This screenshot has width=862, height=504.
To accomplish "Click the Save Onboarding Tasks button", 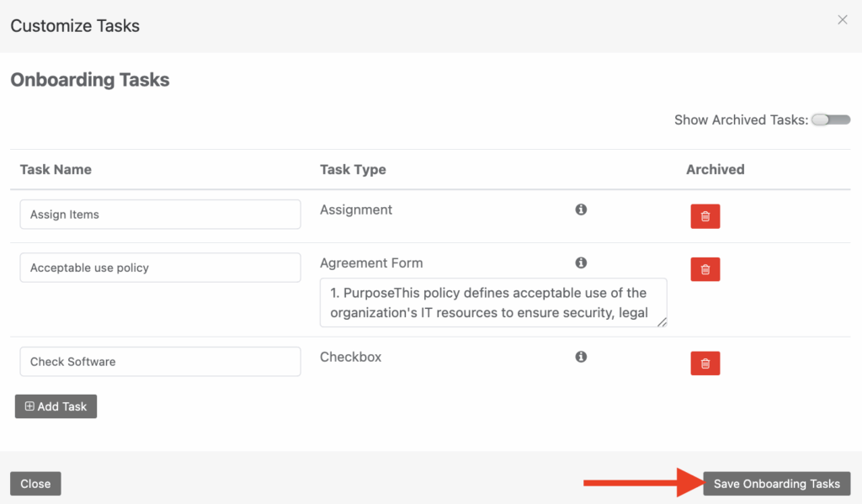I will (774, 483).
